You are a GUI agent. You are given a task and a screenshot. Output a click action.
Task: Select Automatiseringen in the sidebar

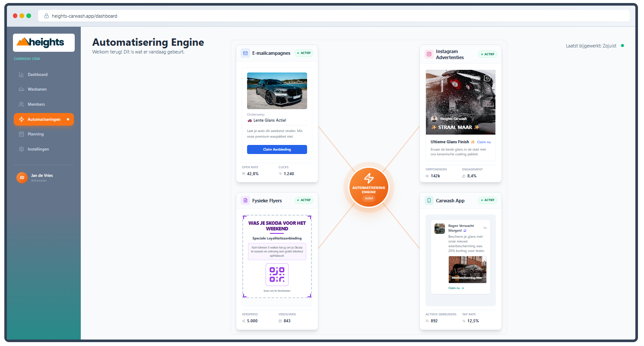pos(44,120)
